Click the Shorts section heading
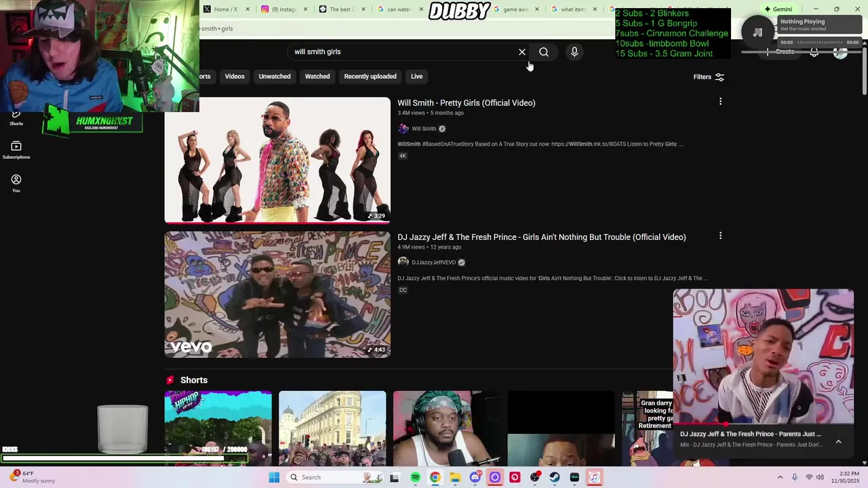This screenshot has width=868, height=488. (194, 380)
